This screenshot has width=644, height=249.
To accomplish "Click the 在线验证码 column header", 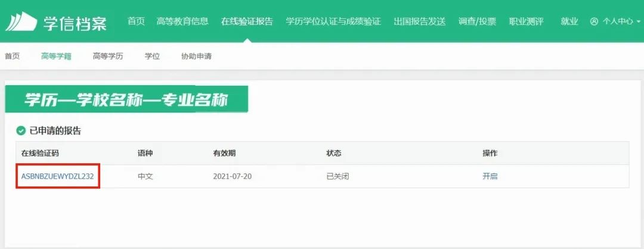I will pyautogui.click(x=41, y=153).
